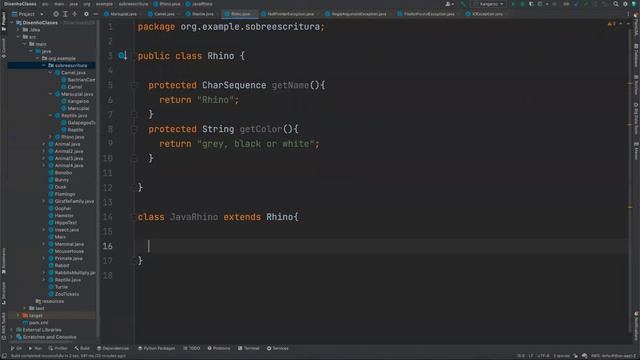Fold the getName method at its gutter marker
The width and height of the screenshot is (640, 360).
(x=134, y=85)
